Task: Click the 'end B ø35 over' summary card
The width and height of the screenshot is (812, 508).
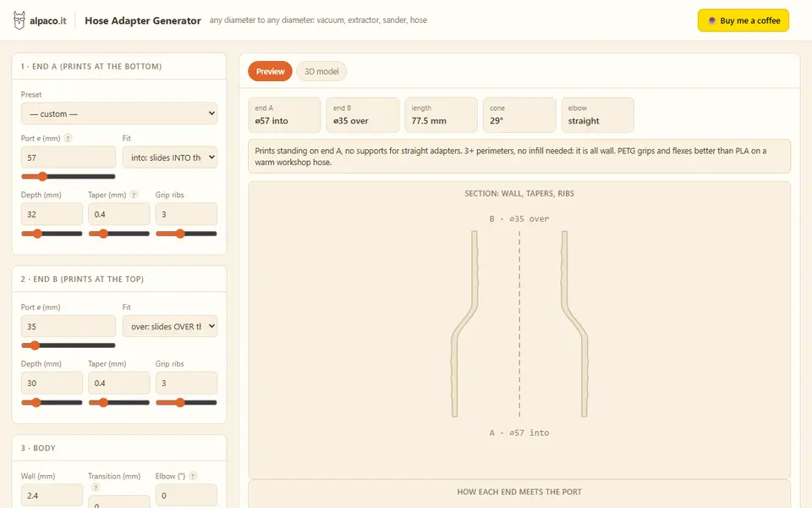Action: point(363,115)
